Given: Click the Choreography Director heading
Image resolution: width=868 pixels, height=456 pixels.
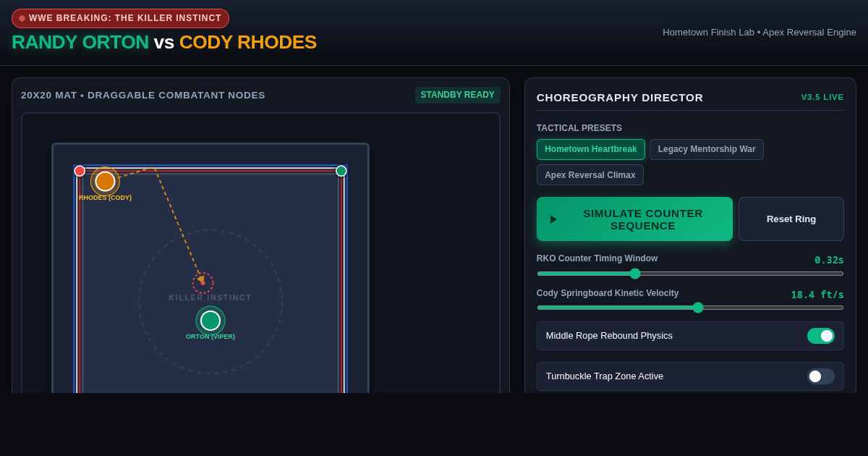Looking at the screenshot, I should [x=620, y=97].
